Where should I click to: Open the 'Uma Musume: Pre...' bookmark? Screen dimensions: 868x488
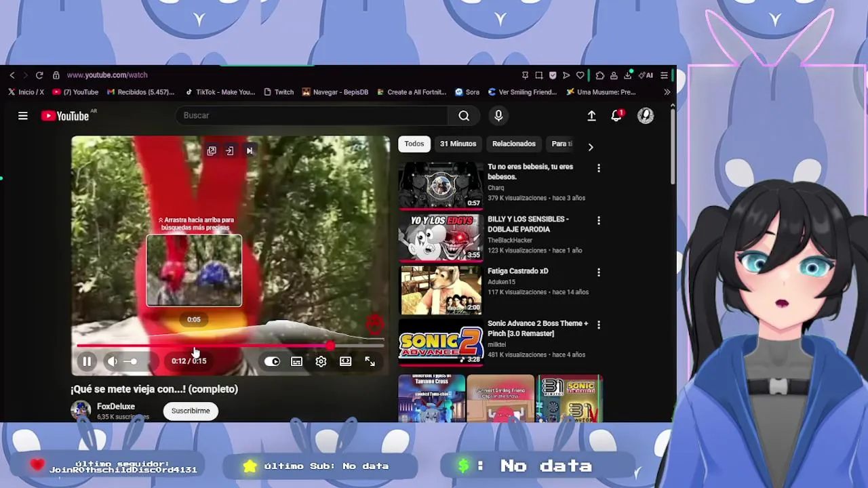(601, 92)
